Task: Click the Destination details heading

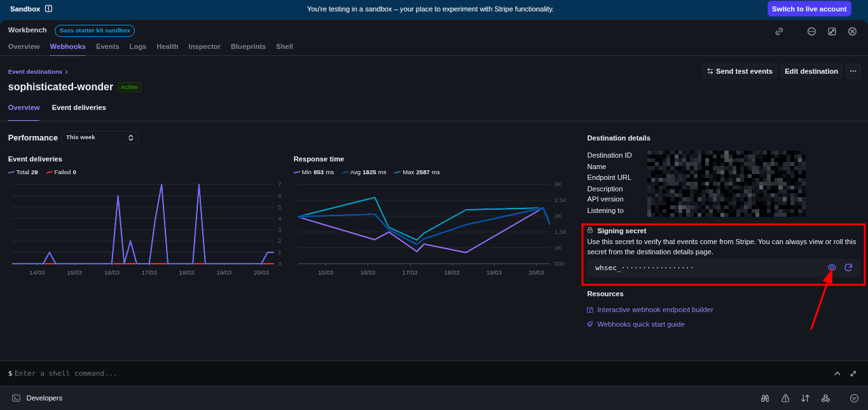Action: tap(619, 138)
